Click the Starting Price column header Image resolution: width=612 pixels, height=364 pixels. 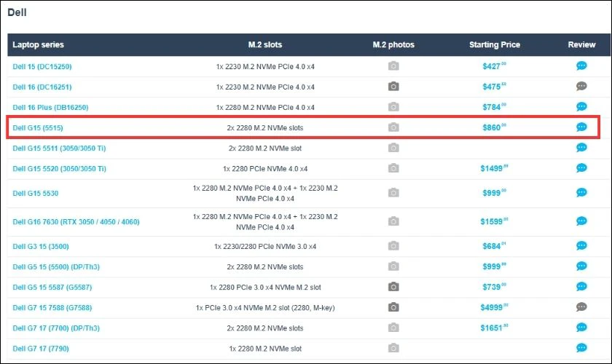pos(495,44)
